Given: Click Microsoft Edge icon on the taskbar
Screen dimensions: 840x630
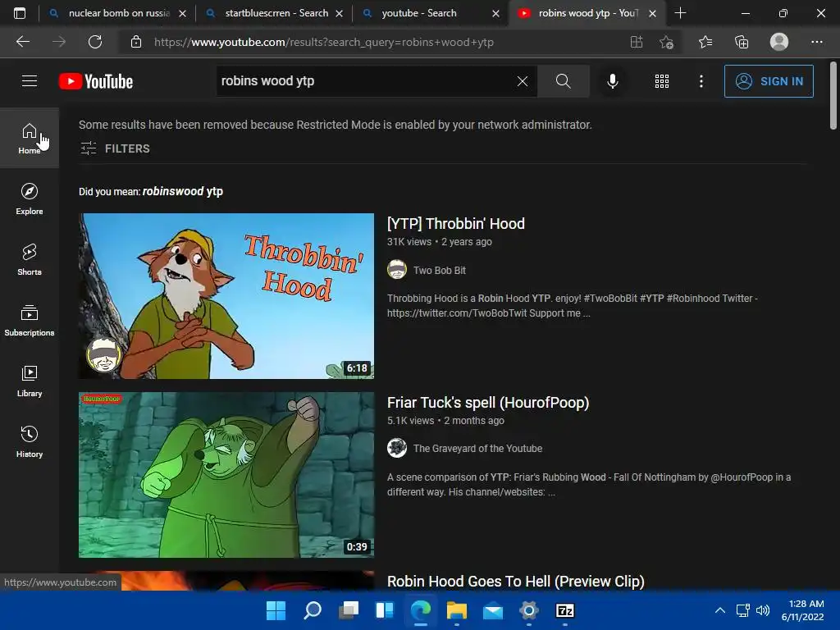Looking at the screenshot, I should pyautogui.click(x=421, y=610).
